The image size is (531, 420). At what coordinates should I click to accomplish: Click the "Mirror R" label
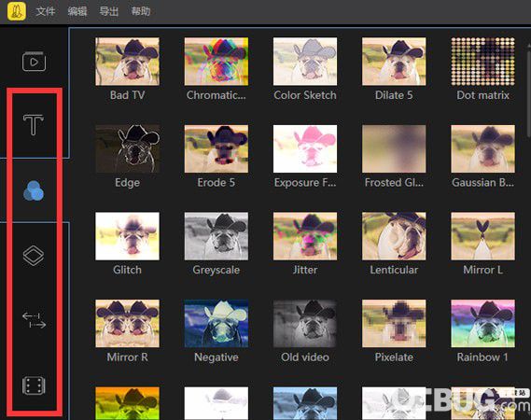127,357
